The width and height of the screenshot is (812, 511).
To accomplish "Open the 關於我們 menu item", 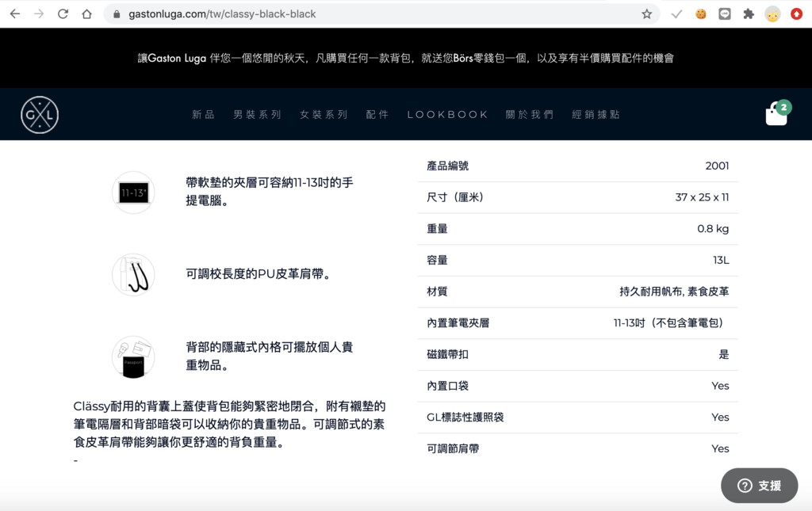I will click(529, 114).
